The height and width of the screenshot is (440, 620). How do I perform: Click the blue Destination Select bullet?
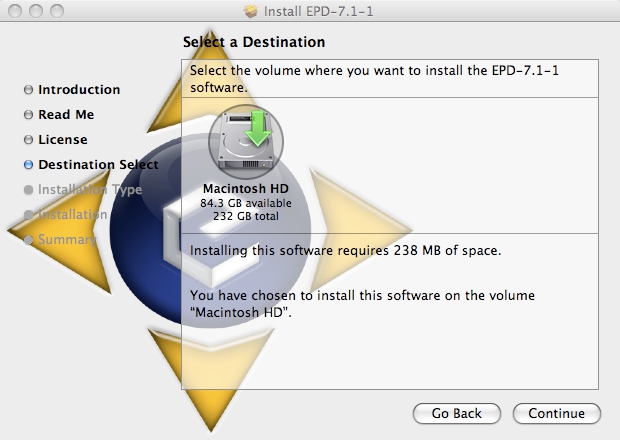point(28,164)
